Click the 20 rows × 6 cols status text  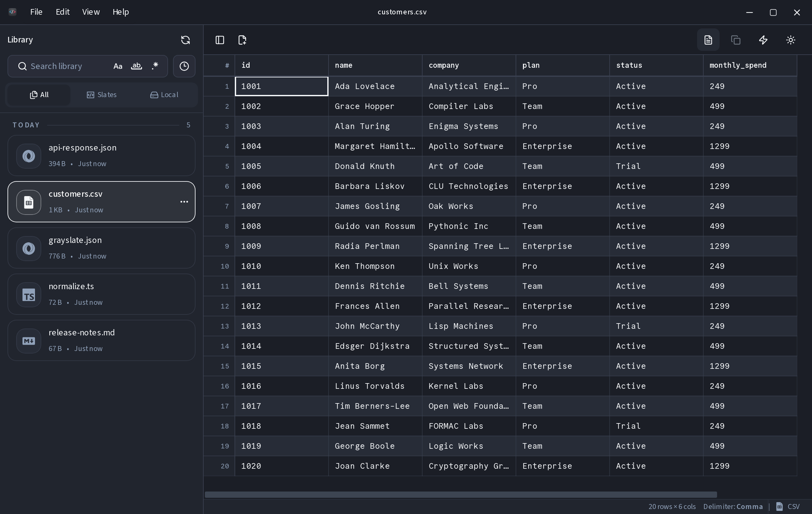pos(672,507)
